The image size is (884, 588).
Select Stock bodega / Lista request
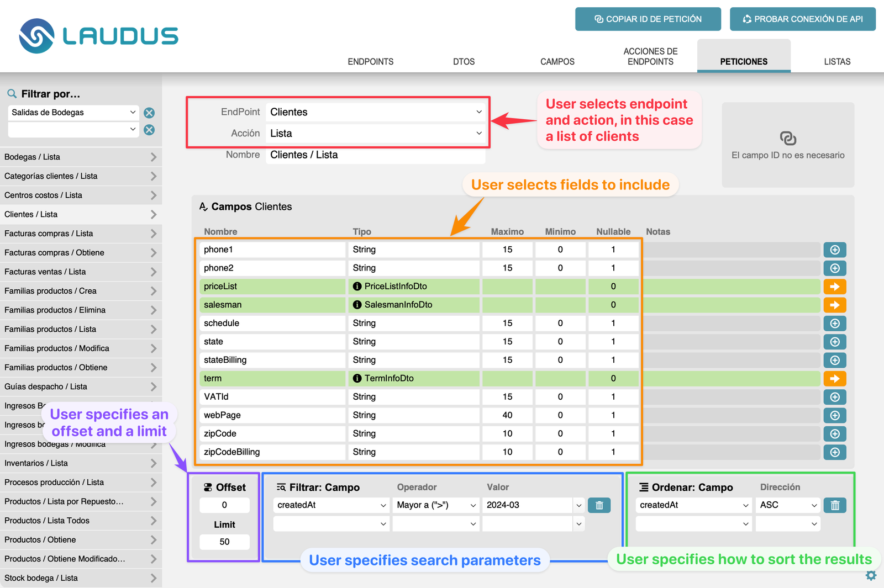pos(81,578)
